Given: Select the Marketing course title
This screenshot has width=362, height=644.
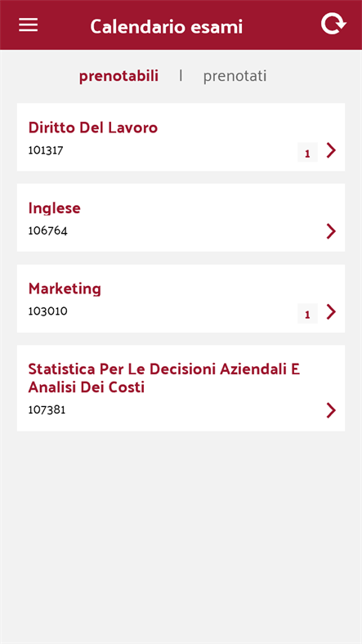Looking at the screenshot, I should pos(65,289).
